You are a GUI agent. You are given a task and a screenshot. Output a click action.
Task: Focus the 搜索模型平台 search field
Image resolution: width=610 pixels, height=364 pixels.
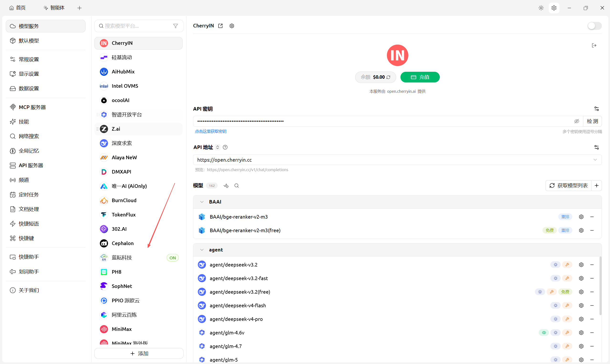(x=139, y=26)
